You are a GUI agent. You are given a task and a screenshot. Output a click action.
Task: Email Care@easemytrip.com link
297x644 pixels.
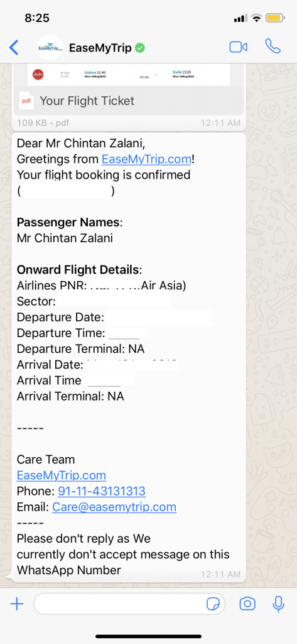tap(114, 508)
